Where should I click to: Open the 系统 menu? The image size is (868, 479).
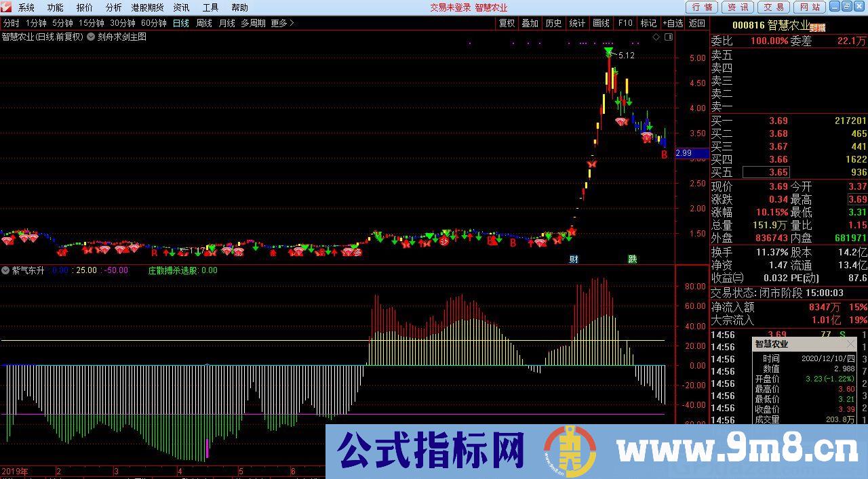pos(26,7)
